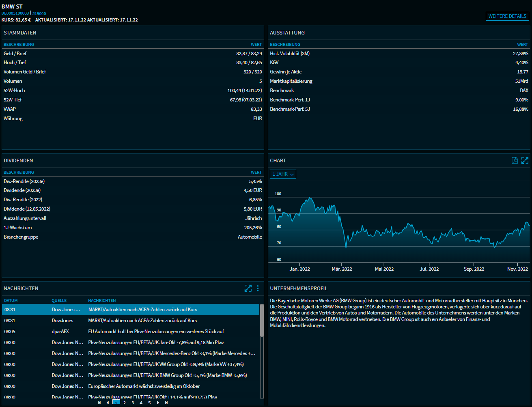
Task: Select news page 3
Action: click(x=133, y=403)
